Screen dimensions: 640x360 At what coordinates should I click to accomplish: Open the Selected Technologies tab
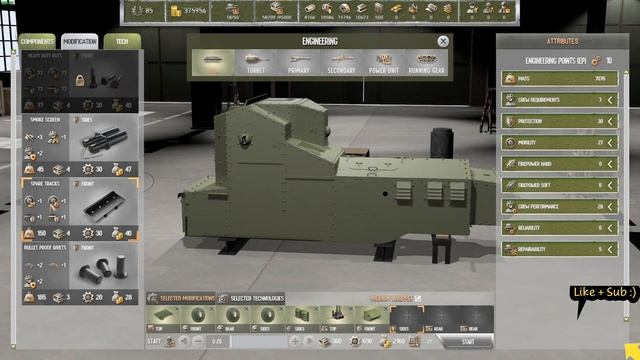[251, 298]
